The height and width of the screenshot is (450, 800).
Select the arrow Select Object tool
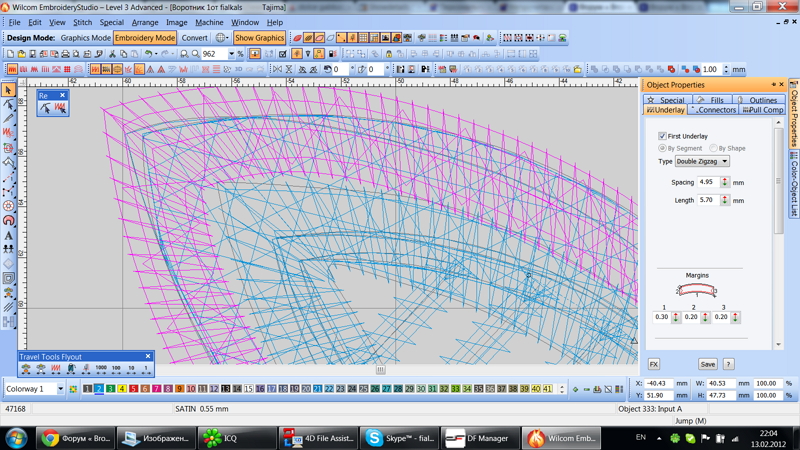[x=9, y=90]
